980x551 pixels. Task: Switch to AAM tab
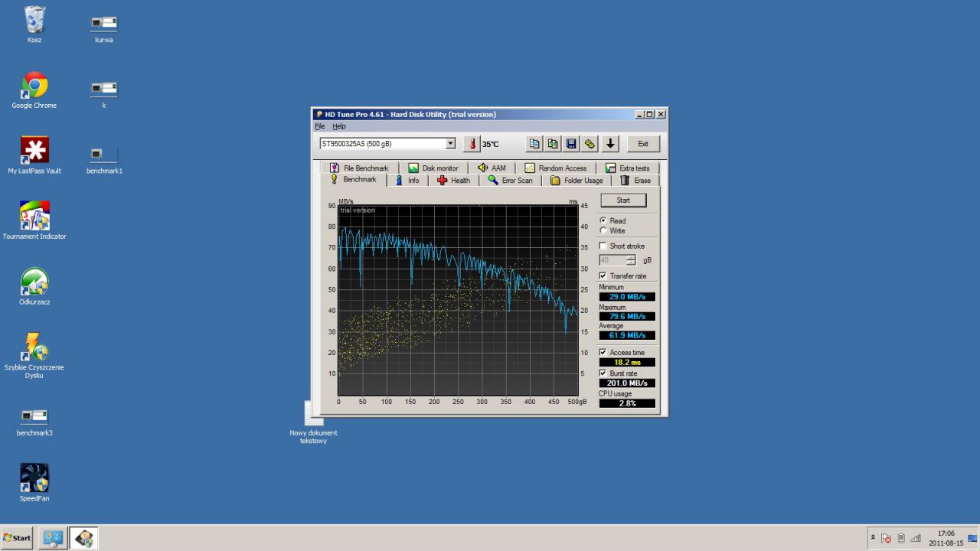(492, 168)
